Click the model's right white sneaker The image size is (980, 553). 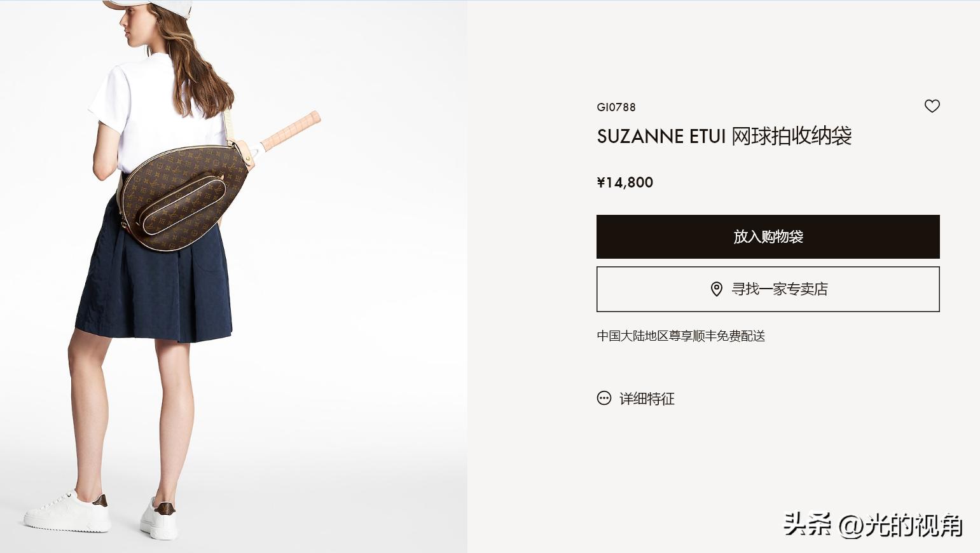pos(158,517)
